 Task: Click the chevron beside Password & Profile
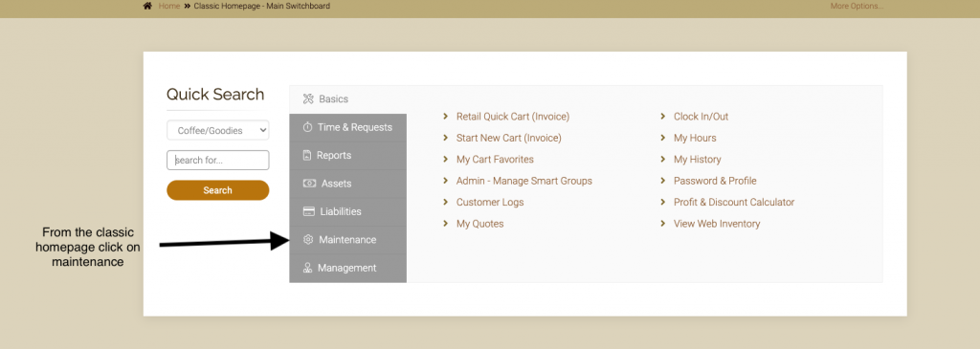[x=663, y=181]
